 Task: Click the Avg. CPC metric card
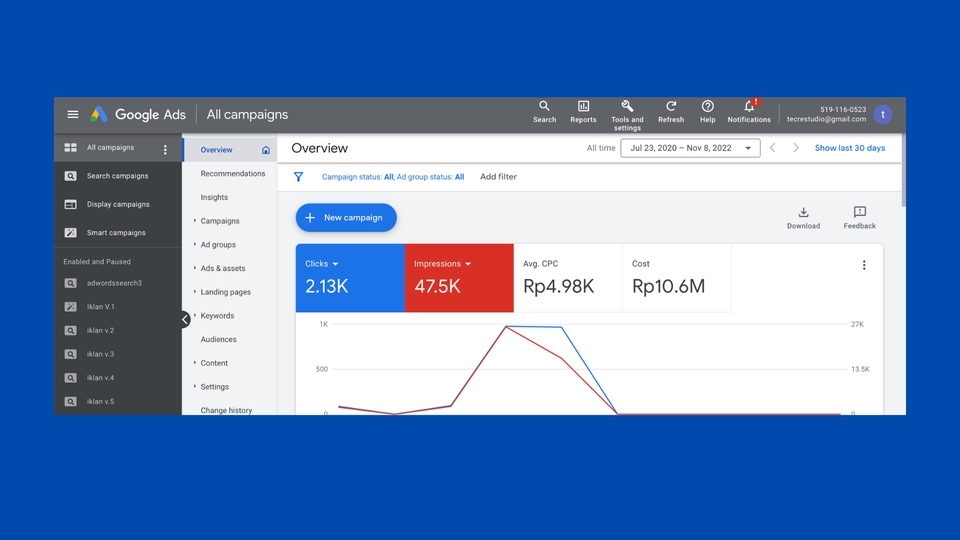coord(568,278)
